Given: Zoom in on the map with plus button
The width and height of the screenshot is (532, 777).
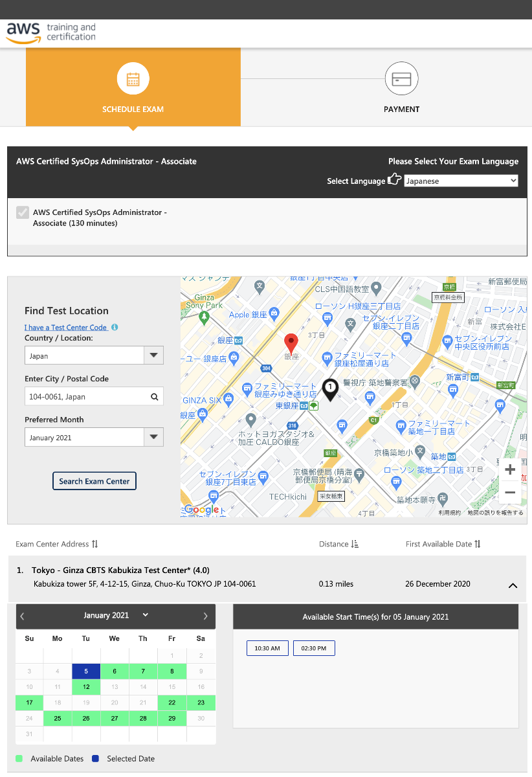Looking at the screenshot, I should [510, 469].
